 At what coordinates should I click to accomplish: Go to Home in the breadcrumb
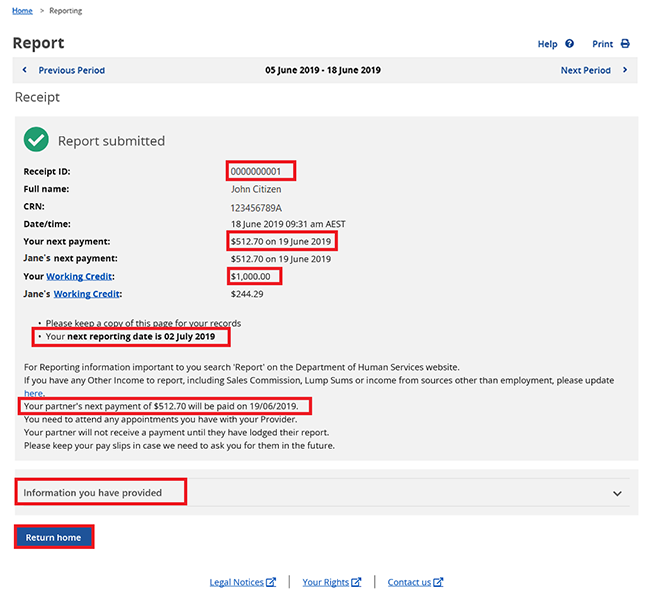[x=22, y=11]
